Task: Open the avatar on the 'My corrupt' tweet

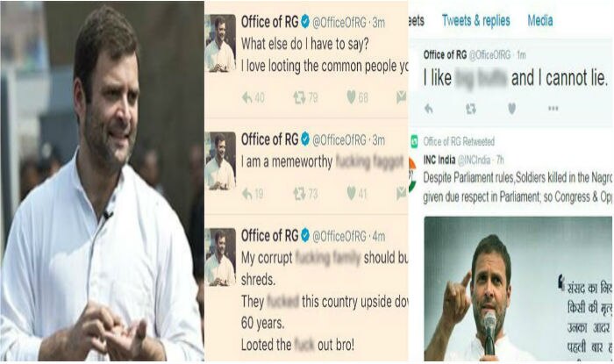Action: tap(220, 257)
